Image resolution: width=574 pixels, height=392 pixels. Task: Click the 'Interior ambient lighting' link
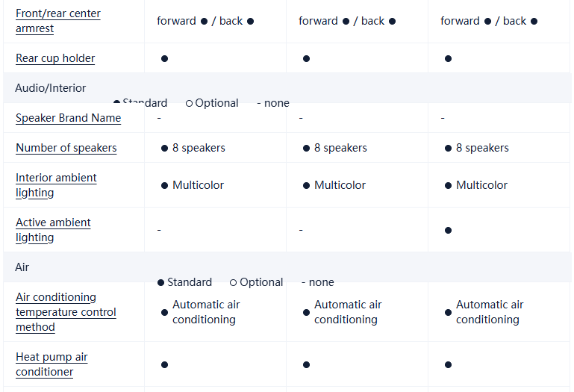[x=56, y=185]
